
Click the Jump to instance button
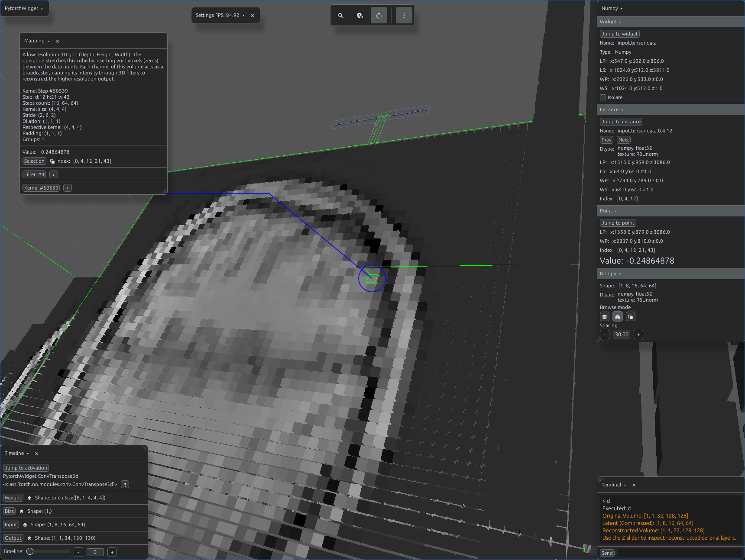click(621, 122)
